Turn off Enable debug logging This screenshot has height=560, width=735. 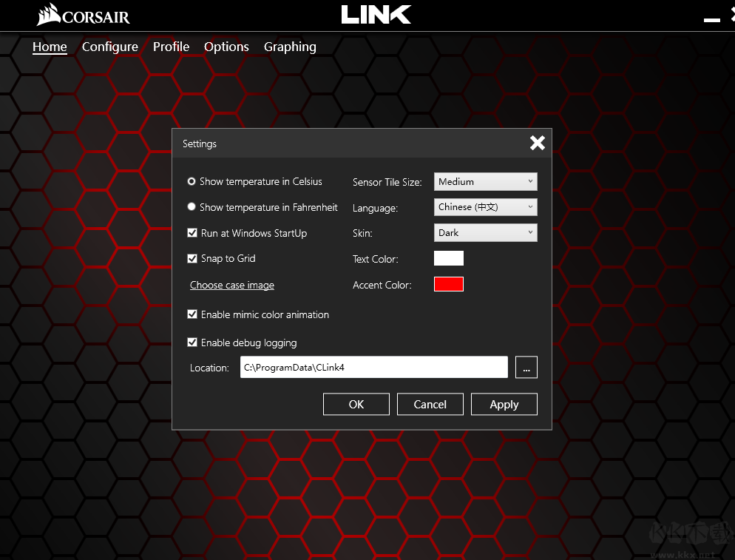tap(192, 343)
